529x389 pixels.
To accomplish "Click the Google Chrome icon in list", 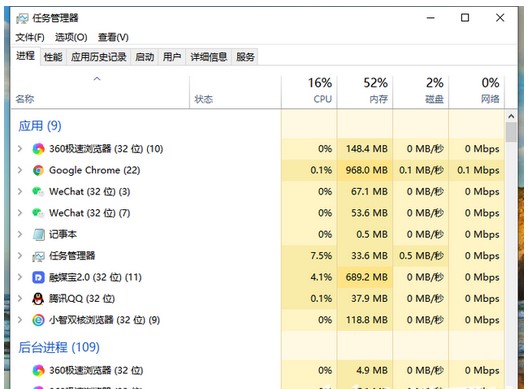I will pyautogui.click(x=38, y=170).
